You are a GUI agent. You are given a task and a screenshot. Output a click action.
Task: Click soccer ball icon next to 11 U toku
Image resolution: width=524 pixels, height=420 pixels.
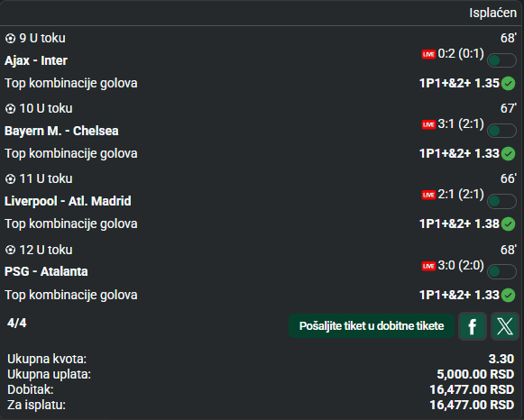pyautogui.click(x=10, y=179)
